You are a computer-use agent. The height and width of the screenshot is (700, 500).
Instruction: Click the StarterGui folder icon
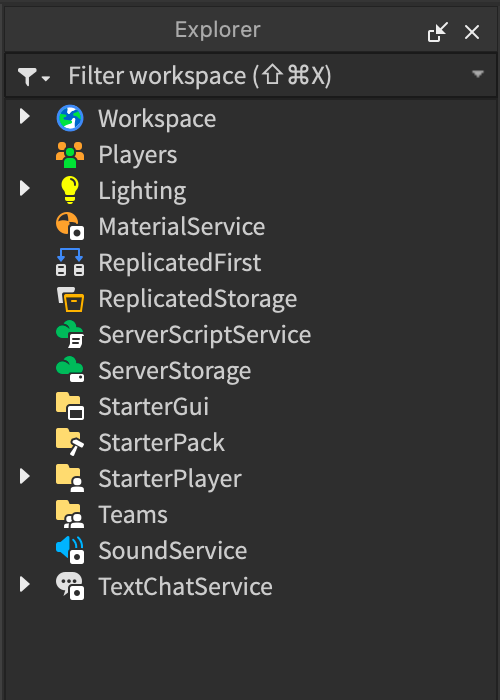click(x=70, y=406)
